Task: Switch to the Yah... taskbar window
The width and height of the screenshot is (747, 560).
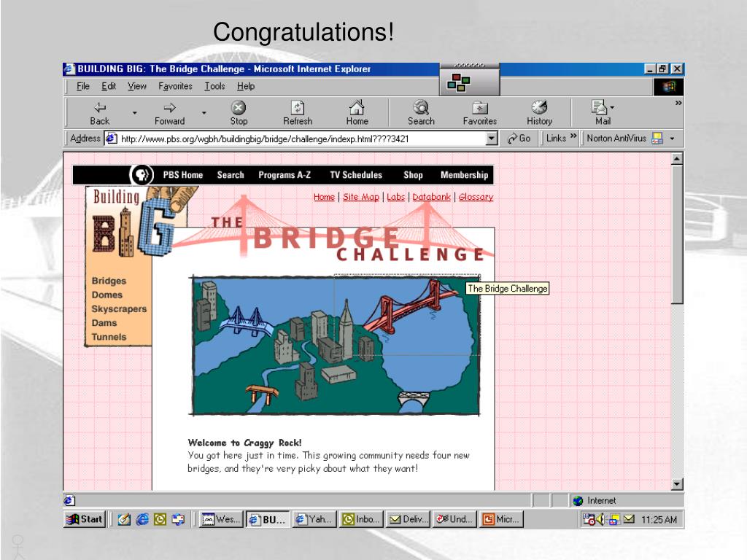Action: click(314, 519)
